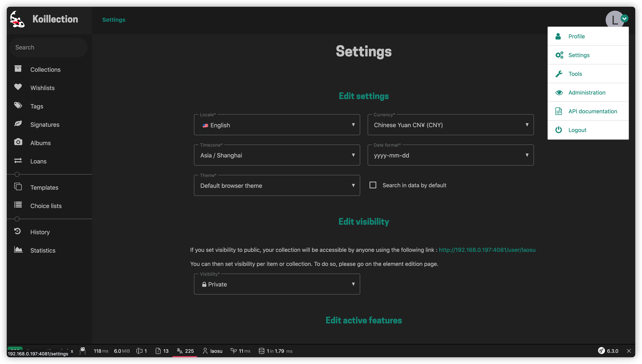
Task: Click the API documentation file icon
Action: (x=558, y=111)
